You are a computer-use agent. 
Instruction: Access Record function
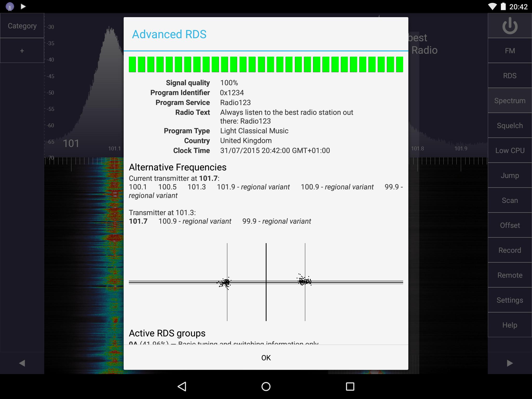[510, 250]
